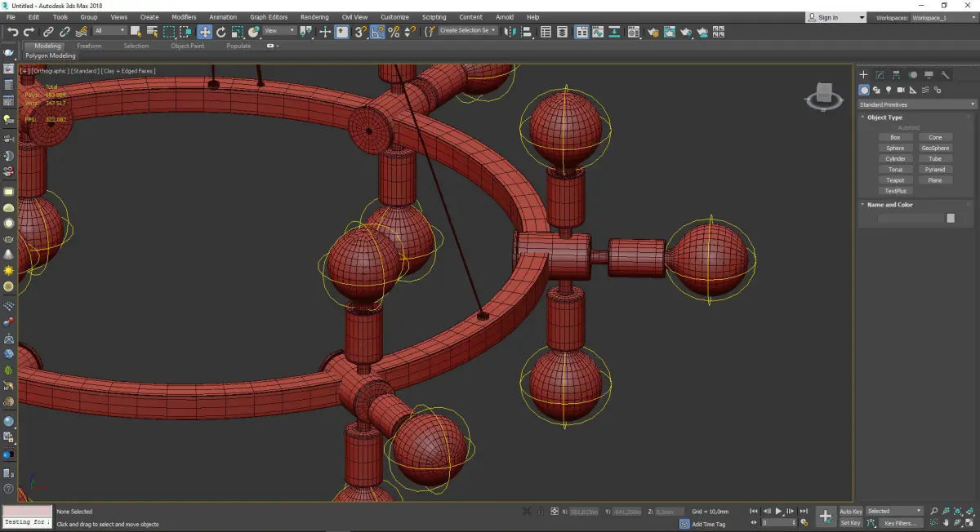This screenshot has height=532, width=980.
Task: Switch to the Freeform ribbon tab
Action: point(89,46)
